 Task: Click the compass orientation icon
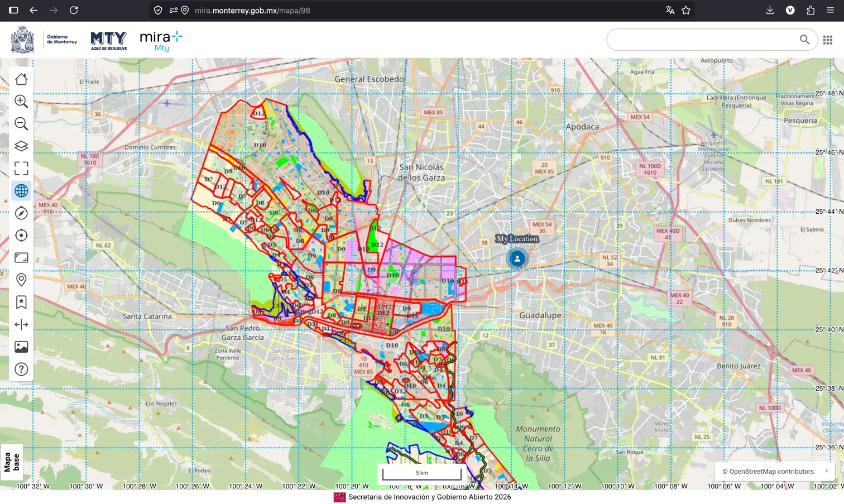coord(21,213)
